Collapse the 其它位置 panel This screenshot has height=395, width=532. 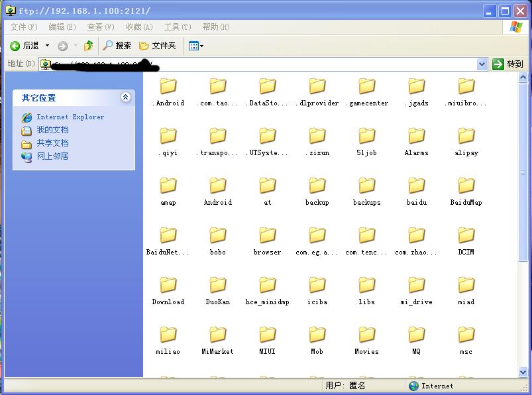[125, 97]
